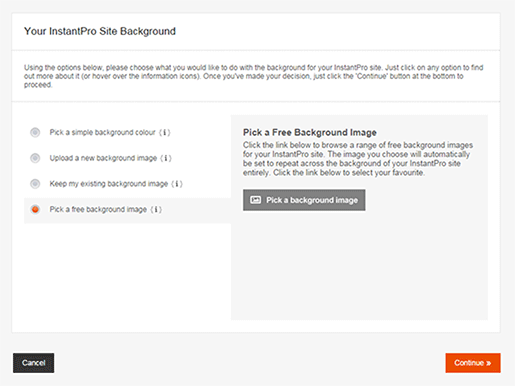Click 'Your InstantPro Site Background' heading
The height and width of the screenshot is (386, 515).
(x=100, y=31)
